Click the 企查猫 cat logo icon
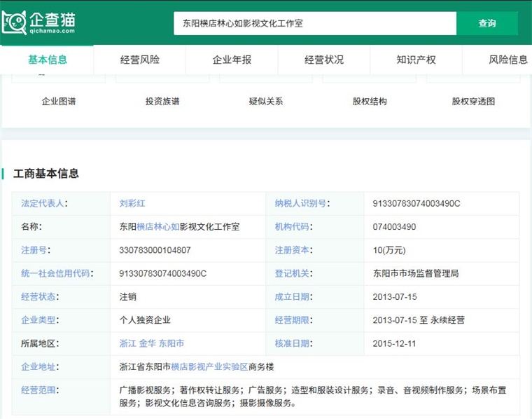This screenshot has height=419, width=532. click(14, 22)
